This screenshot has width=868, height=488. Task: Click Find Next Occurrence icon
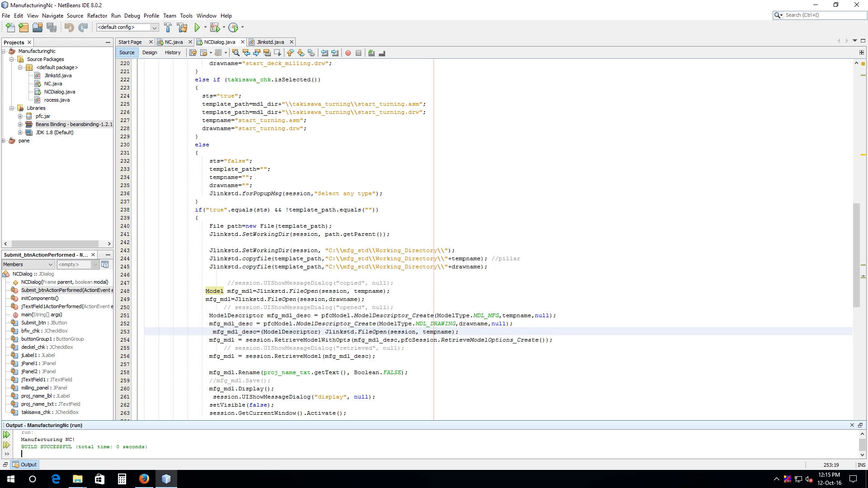coord(257,53)
